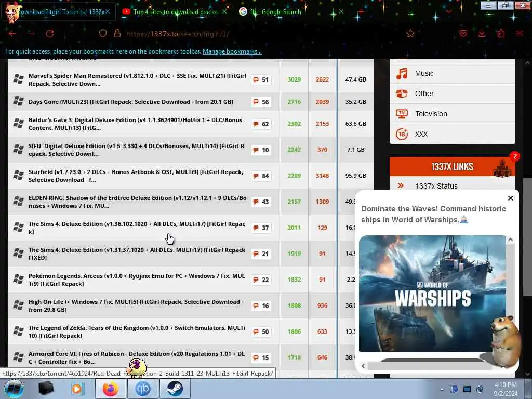Open the 1337x Status link
Viewport: 532px width, 399px height.
pos(436,186)
